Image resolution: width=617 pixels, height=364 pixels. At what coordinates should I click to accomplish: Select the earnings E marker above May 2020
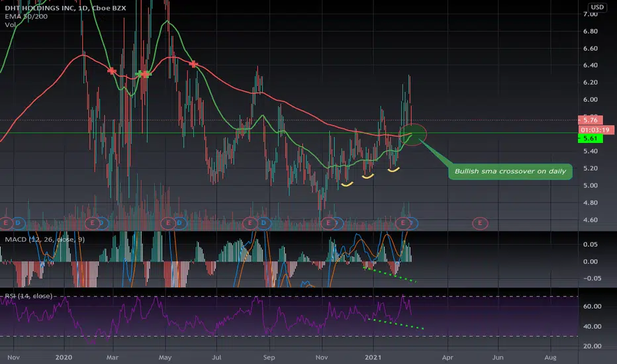tap(168, 223)
